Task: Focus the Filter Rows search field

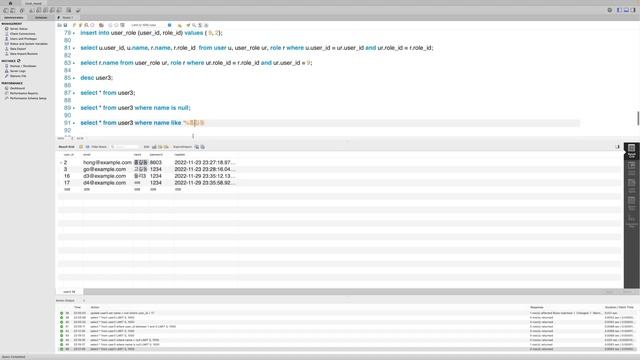Action: pyautogui.click(x=124, y=147)
